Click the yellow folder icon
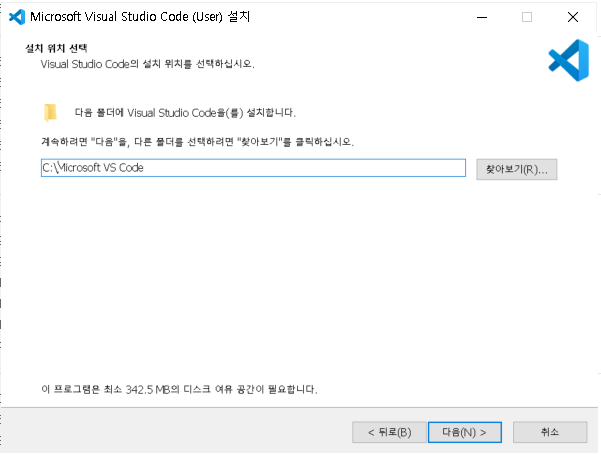 pyautogui.click(x=50, y=112)
